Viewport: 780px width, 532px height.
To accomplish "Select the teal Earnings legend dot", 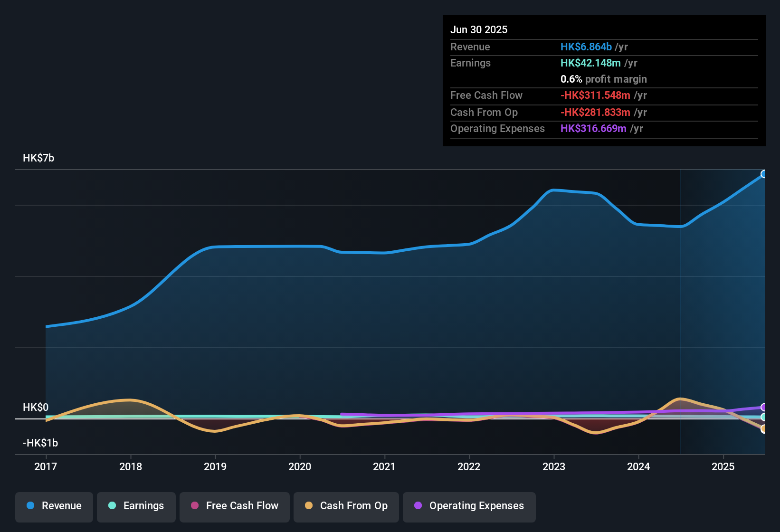I will (x=112, y=506).
